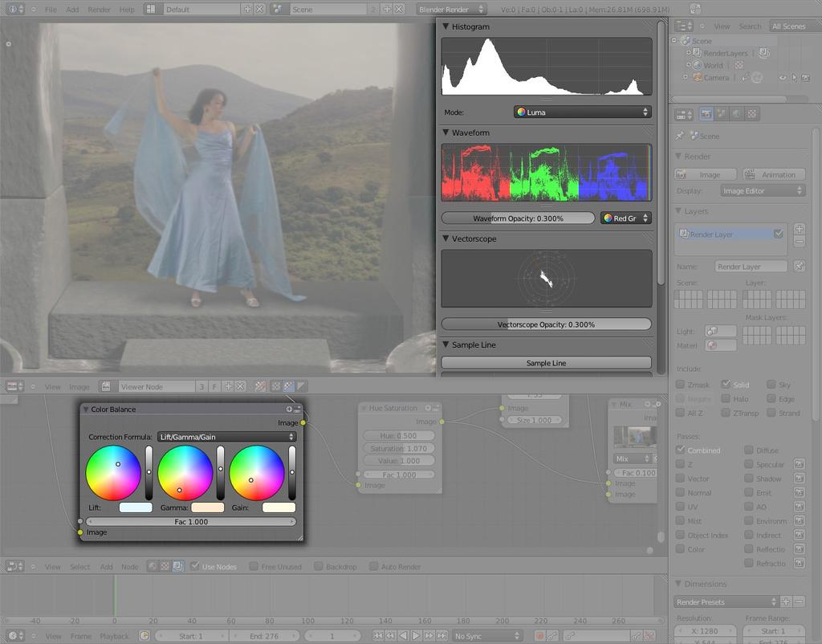Open the waveform Red Gr mode dropdown
822x644 pixels.
click(626, 218)
